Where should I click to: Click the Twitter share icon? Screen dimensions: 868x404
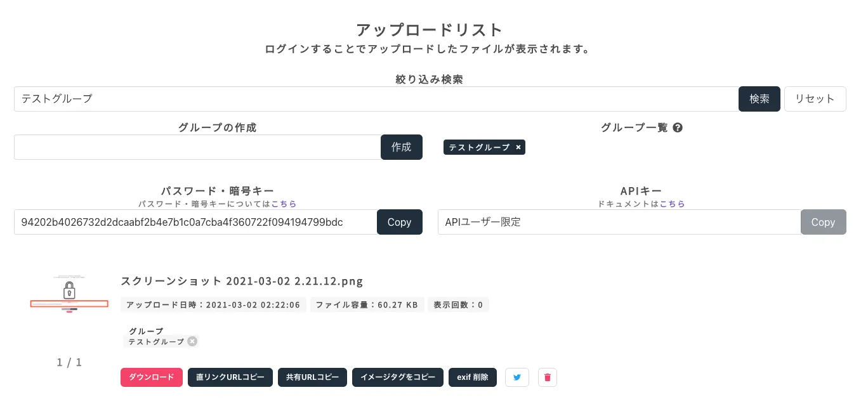click(x=517, y=377)
